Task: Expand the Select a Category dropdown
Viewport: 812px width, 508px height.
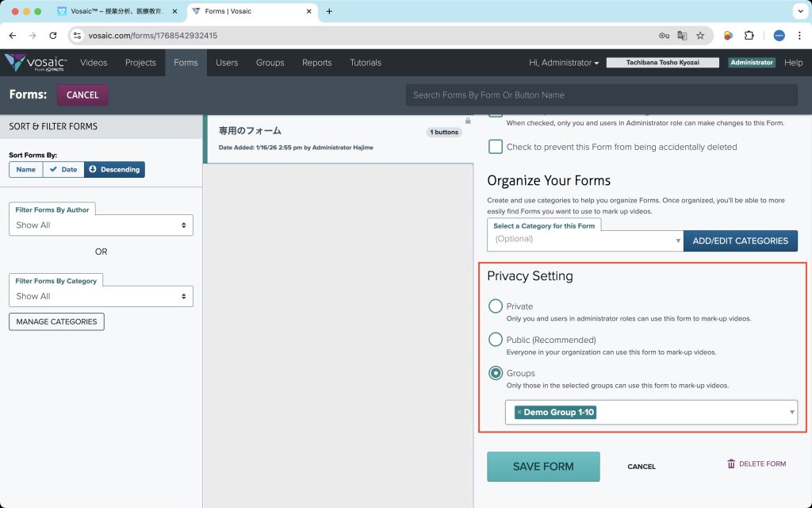Action: [x=584, y=240]
